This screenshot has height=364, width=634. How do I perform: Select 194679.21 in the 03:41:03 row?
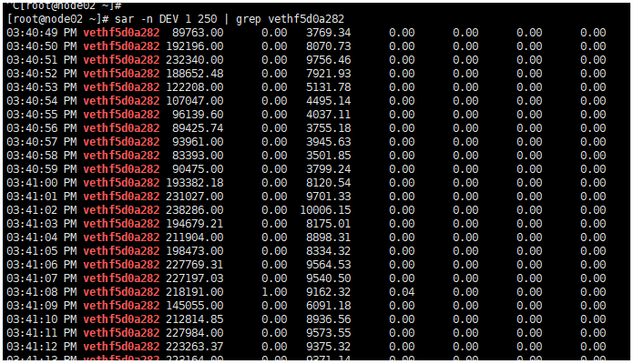[x=195, y=224]
